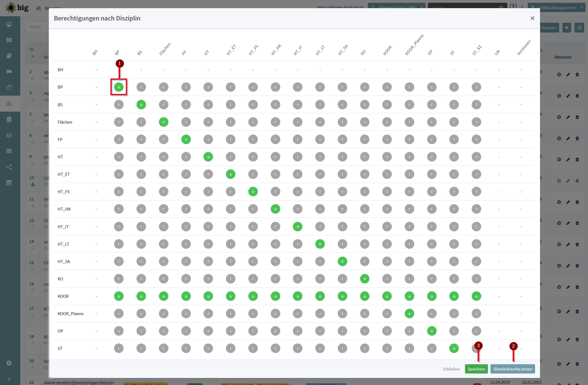Open the user account dropdown ret@kaulquappe.com
Screen dimensions: 588x385
coord(556,7)
